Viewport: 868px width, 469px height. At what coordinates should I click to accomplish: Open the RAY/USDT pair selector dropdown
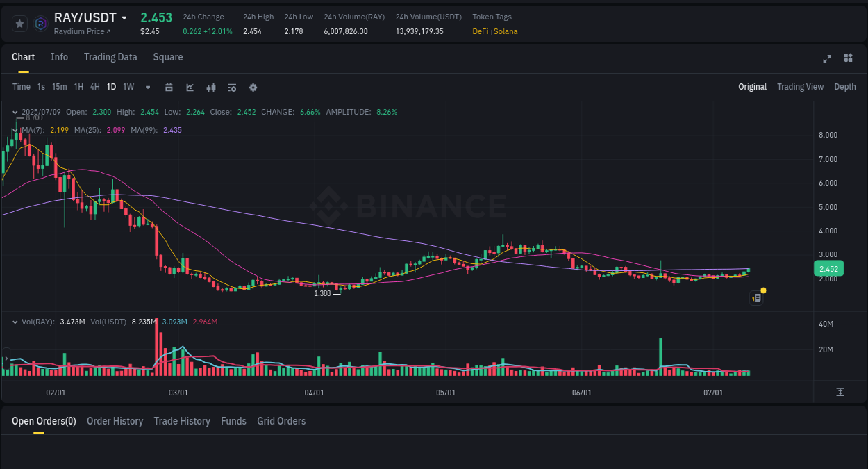[124, 17]
